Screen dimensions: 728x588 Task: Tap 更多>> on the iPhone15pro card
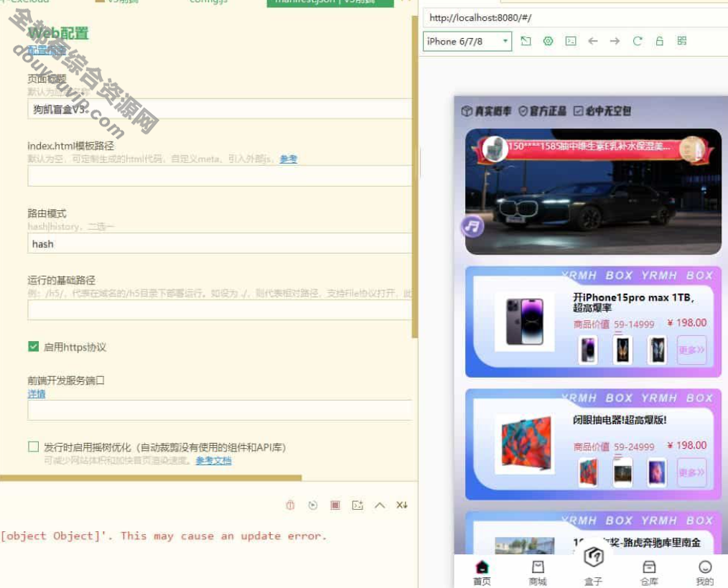692,350
